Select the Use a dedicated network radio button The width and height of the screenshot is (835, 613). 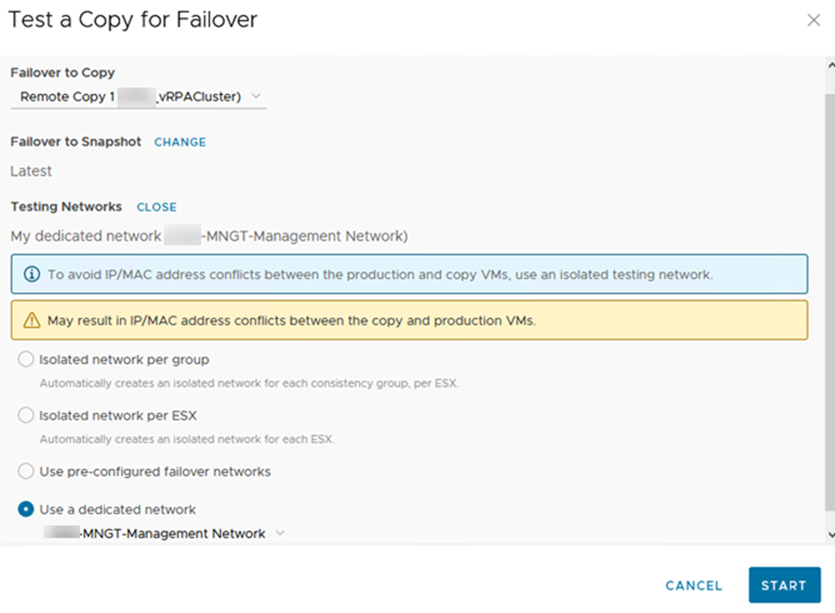(x=26, y=509)
